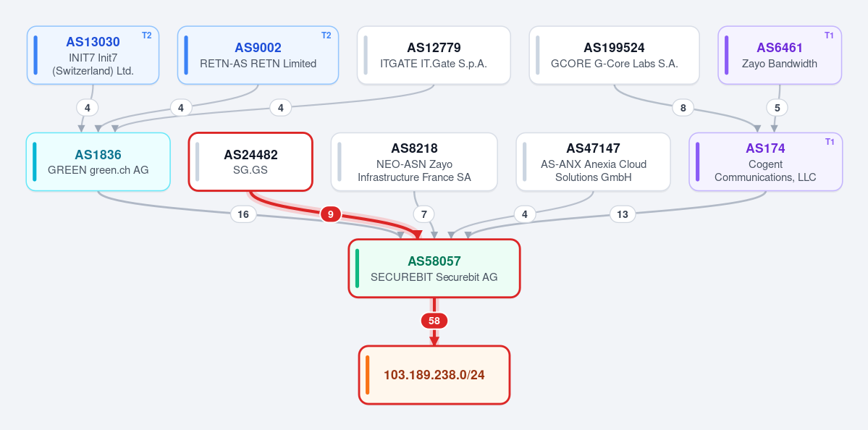Open the AS8218 NEO-ASN Zayo node
The height and width of the screenshot is (430, 868).
[414, 161]
